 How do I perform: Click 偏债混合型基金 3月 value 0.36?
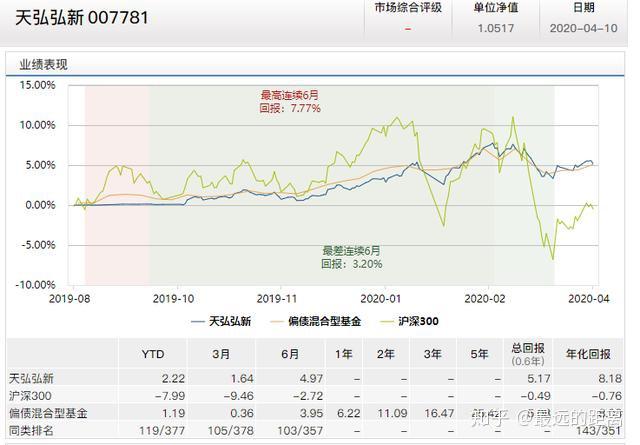[242, 413]
